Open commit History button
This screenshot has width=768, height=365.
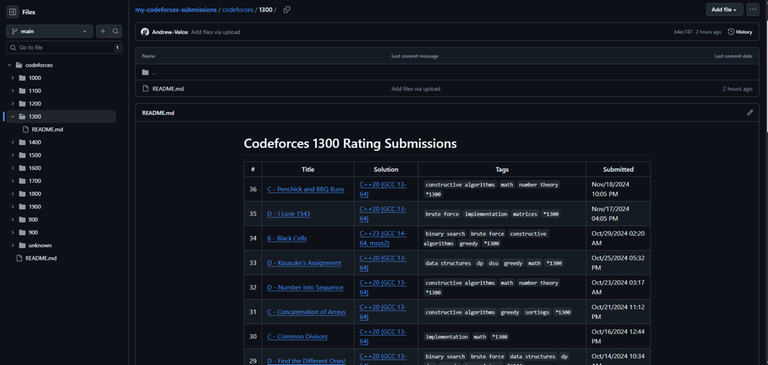pyautogui.click(x=740, y=32)
